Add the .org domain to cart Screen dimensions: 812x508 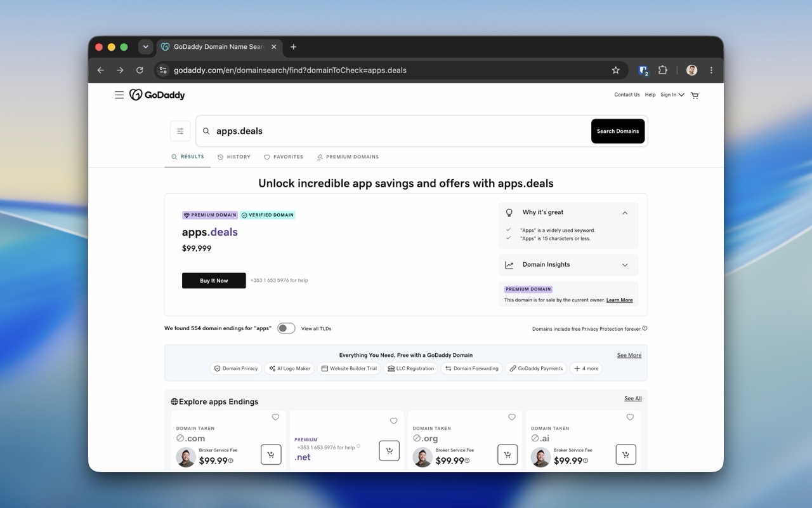tap(507, 455)
